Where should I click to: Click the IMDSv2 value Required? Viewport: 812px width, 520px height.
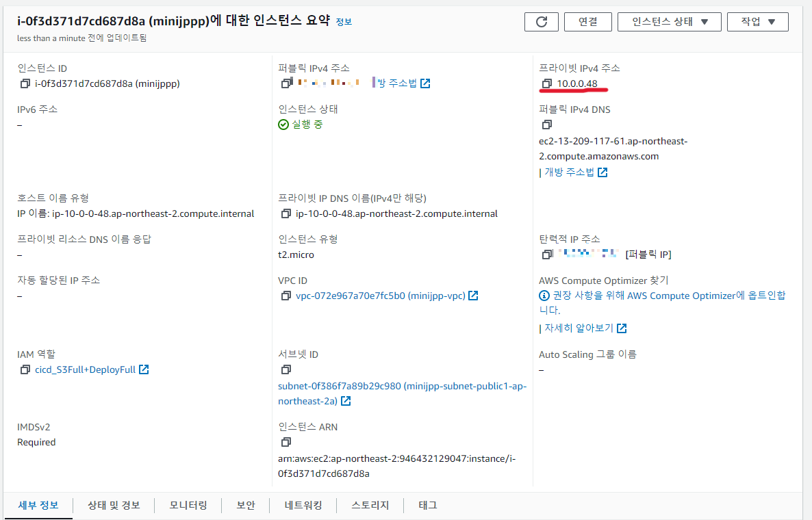36,442
